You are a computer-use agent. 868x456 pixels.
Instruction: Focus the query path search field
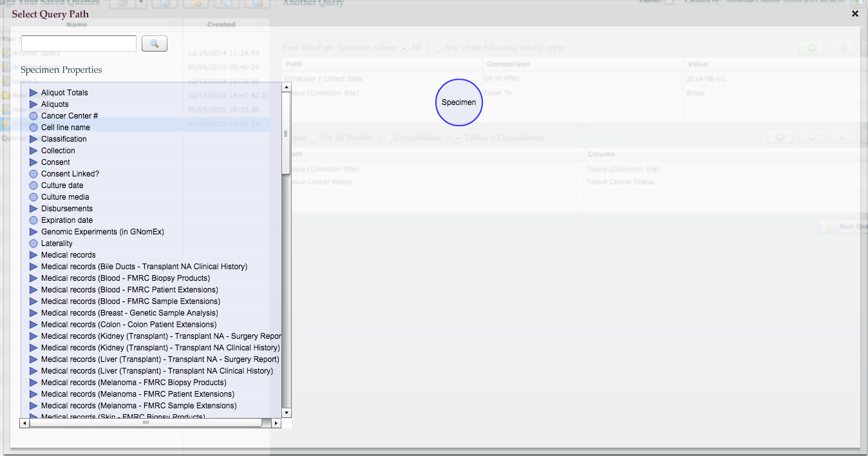pyautogui.click(x=79, y=43)
